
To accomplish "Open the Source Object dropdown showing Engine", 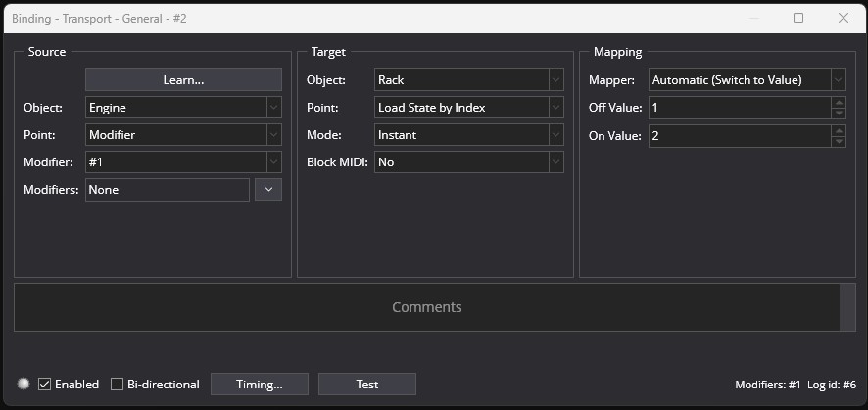I will 183,108.
